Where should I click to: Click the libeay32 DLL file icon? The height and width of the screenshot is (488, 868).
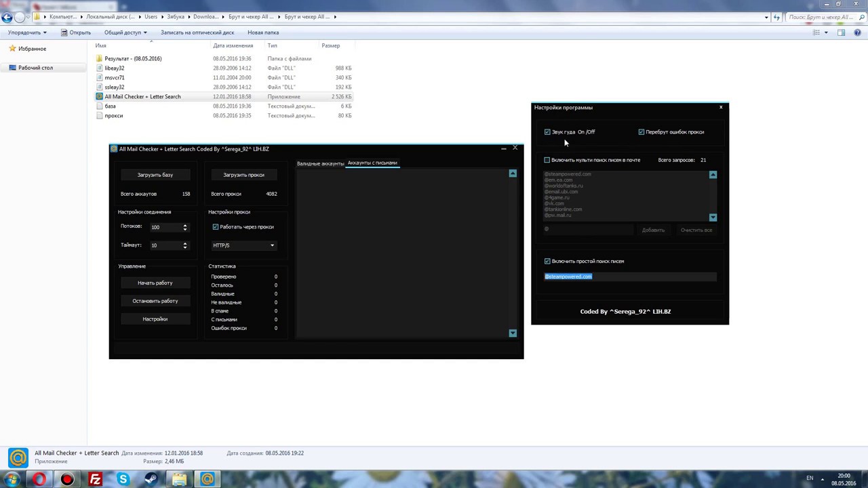tap(99, 68)
